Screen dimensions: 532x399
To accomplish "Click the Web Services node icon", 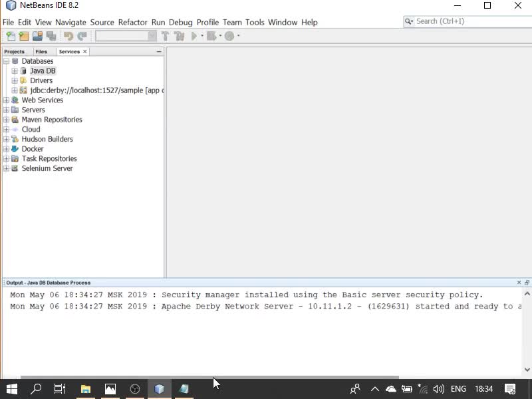I will tap(15, 100).
